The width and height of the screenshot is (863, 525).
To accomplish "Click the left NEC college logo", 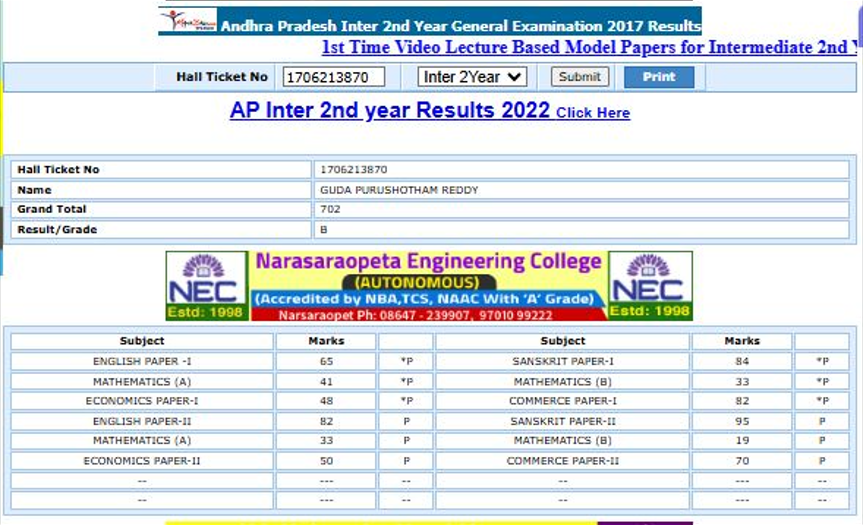I will 207,286.
